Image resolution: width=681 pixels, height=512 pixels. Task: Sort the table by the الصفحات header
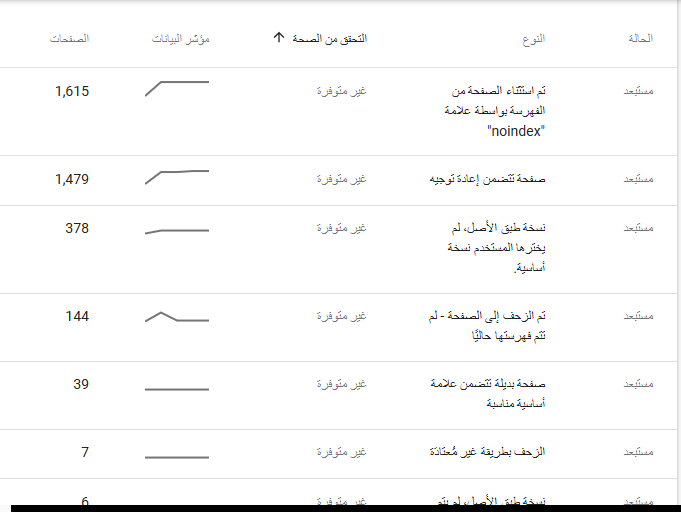[x=69, y=39]
